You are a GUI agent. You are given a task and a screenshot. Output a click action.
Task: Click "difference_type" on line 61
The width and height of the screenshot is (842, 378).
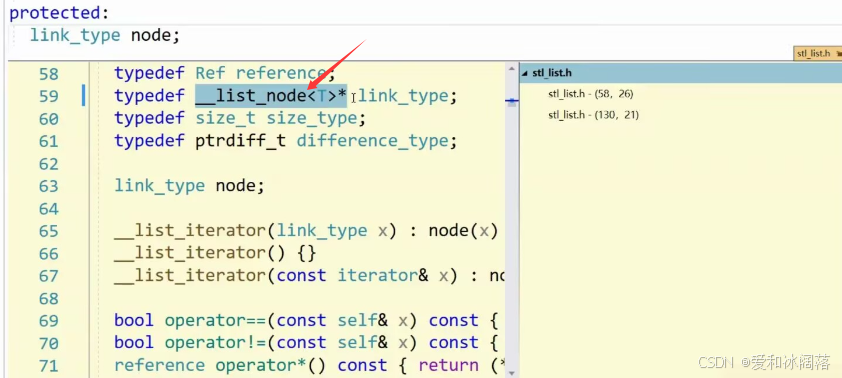pos(372,141)
